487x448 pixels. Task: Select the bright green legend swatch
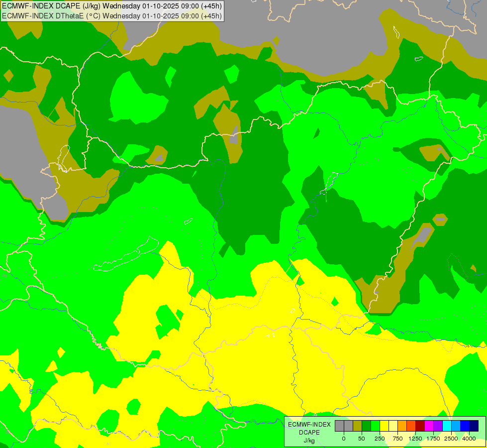[375, 426]
